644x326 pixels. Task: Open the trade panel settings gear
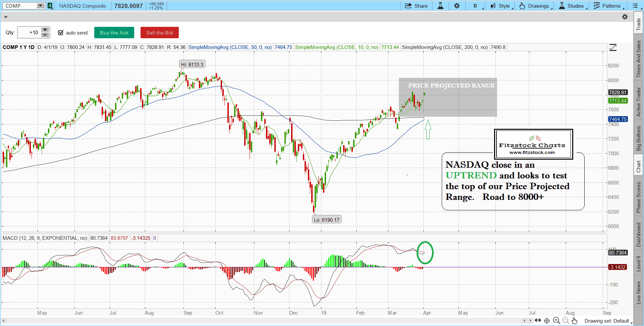coord(625,17)
